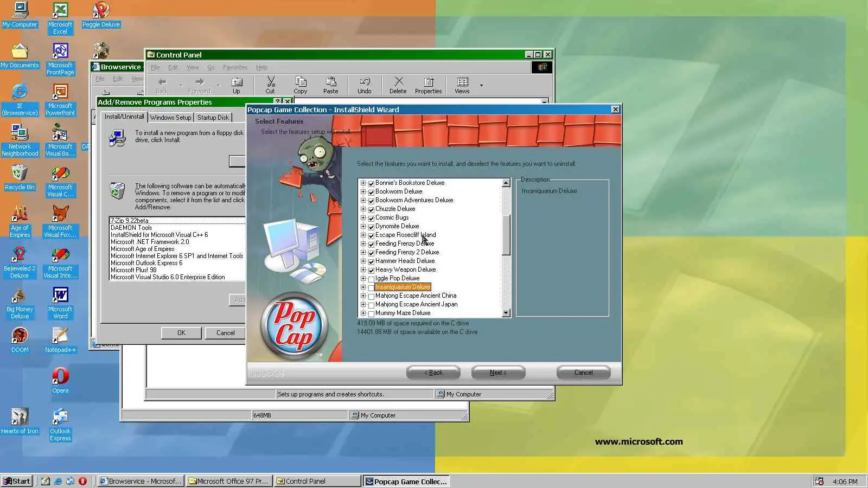Check the Insaniquarium Deluxe checkbox
This screenshot has width=868, height=488.
pos(372,287)
